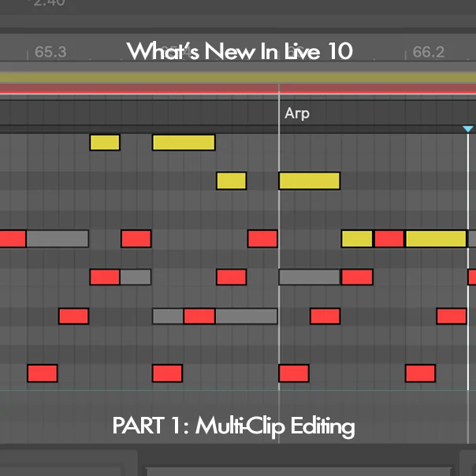Select the short gray note left of that red note
Image resolution: width=476 pixels, height=476 pixels.
[x=168, y=316]
